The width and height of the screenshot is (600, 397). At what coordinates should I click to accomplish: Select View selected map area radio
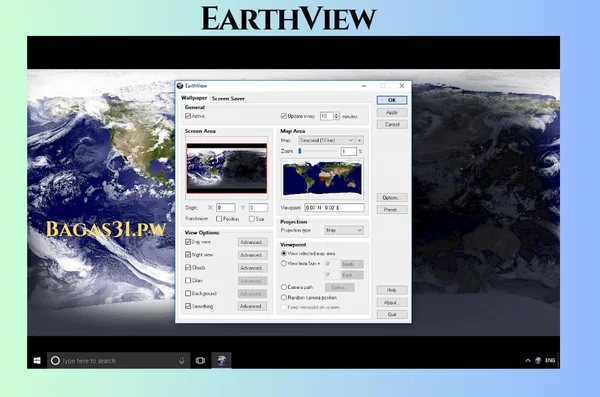point(284,253)
